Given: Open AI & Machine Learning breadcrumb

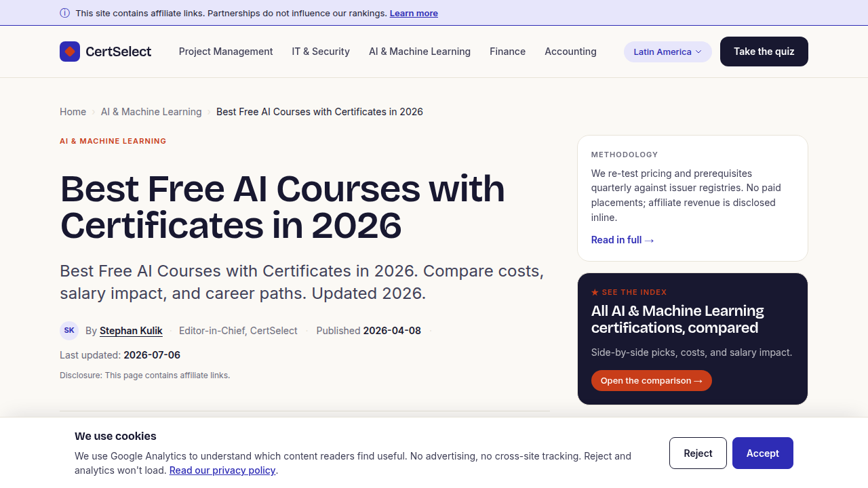Looking at the screenshot, I should 151,112.
